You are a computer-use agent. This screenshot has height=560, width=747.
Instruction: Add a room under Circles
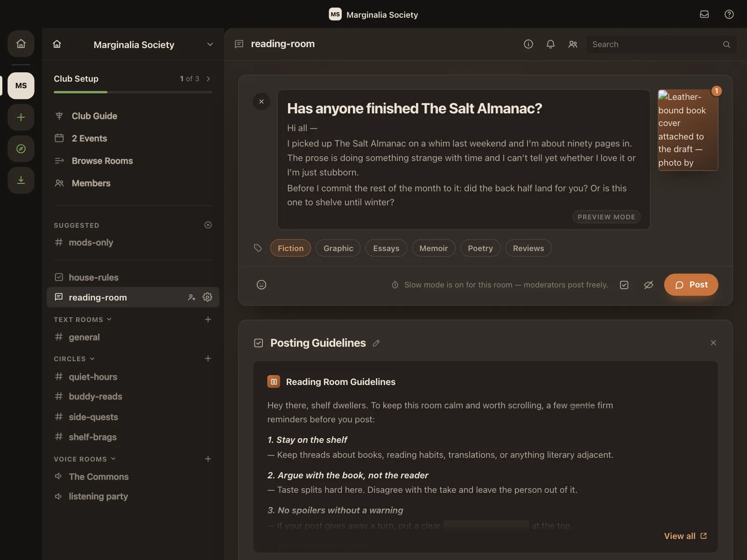click(208, 358)
